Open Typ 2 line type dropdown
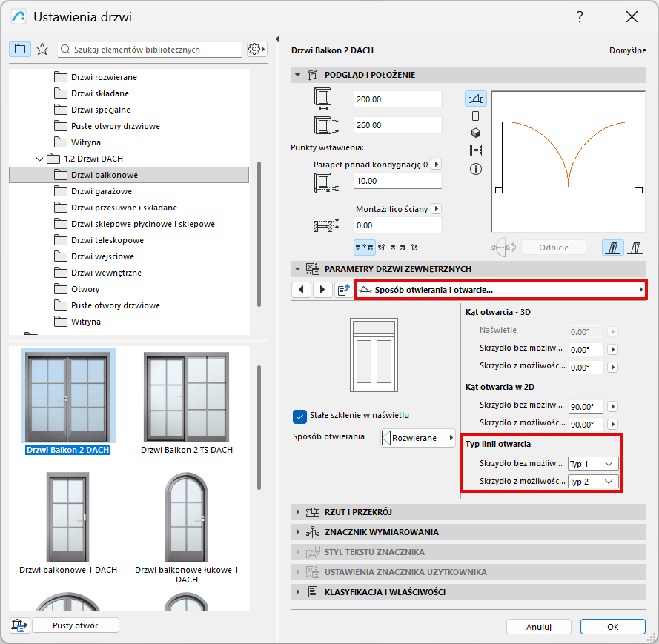Screen dimensions: 659x644 click(593, 482)
